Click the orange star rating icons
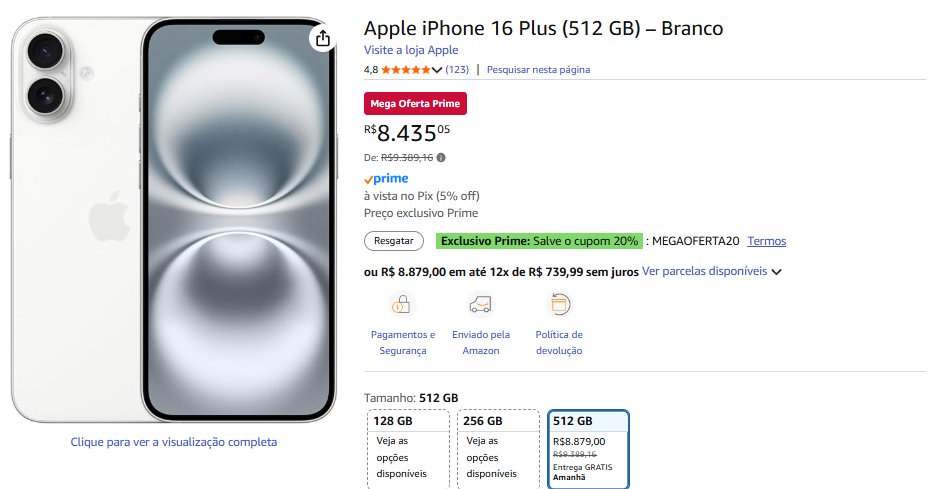 coord(405,70)
